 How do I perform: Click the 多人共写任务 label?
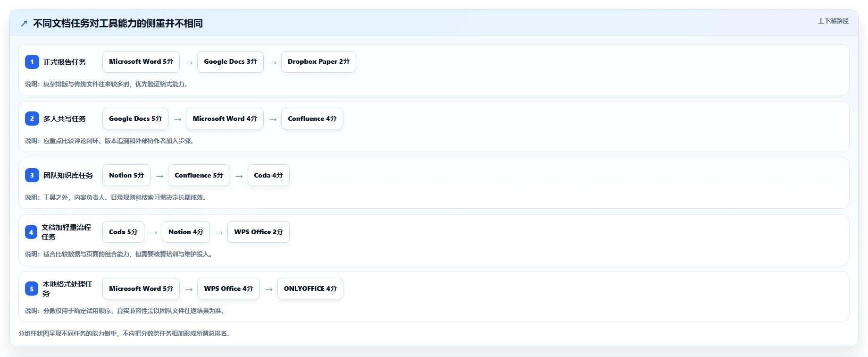pos(65,119)
